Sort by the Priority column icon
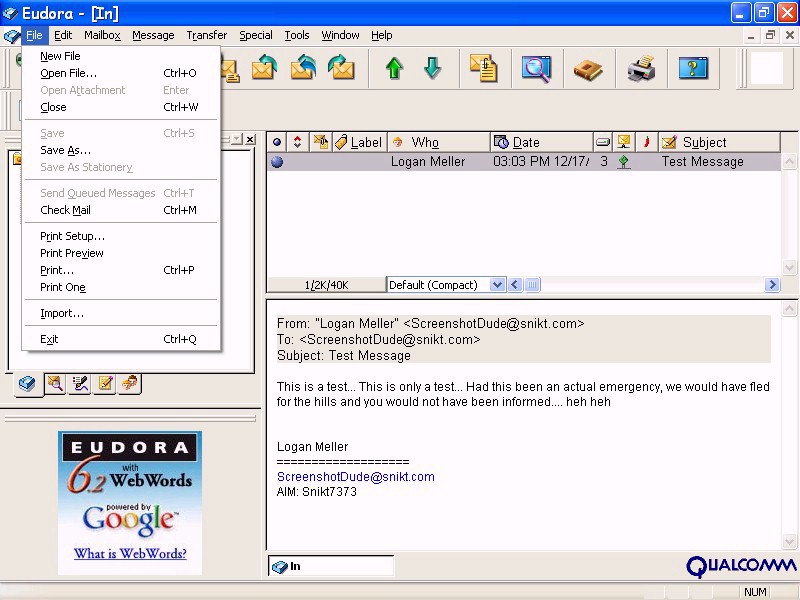Viewport: 800px width, 600px height. tap(297, 142)
